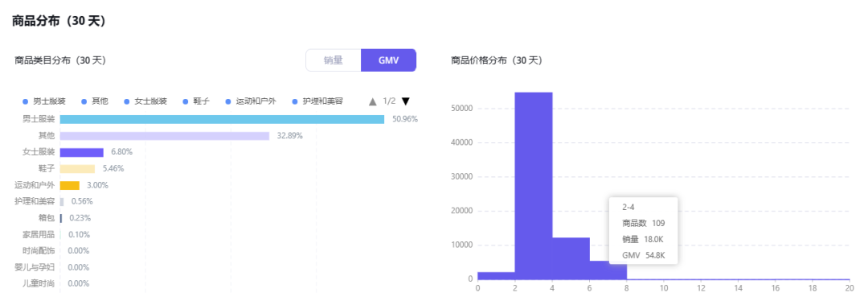
Task: Select the GMV tab
Action: 389,60
